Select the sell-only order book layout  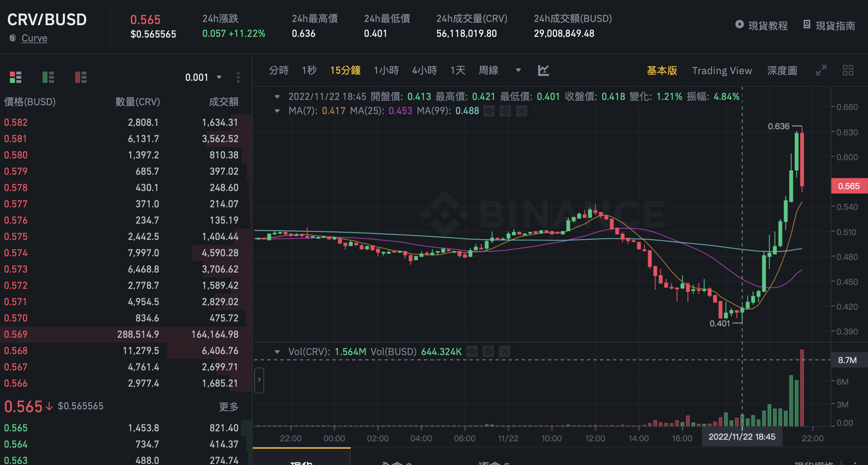pos(81,77)
